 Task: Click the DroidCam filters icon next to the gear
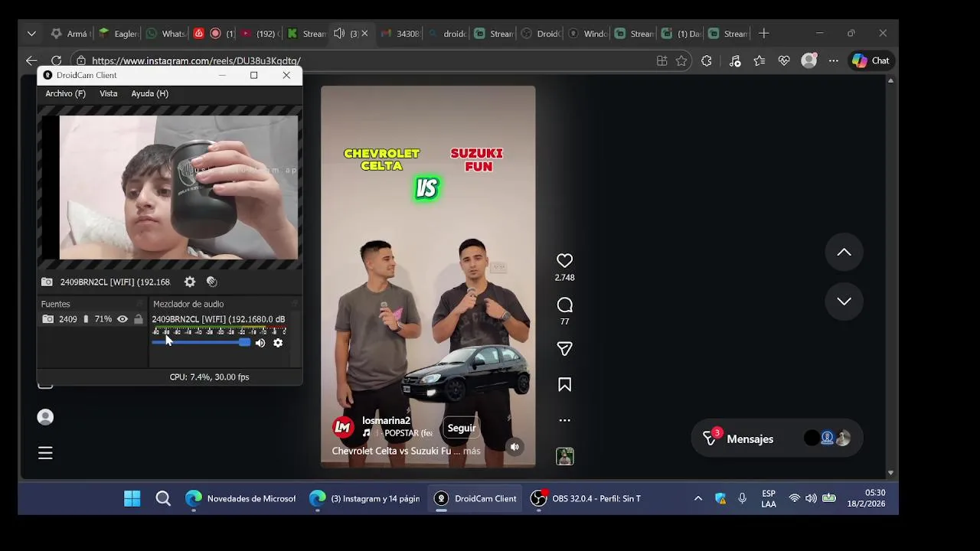coord(212,282)
